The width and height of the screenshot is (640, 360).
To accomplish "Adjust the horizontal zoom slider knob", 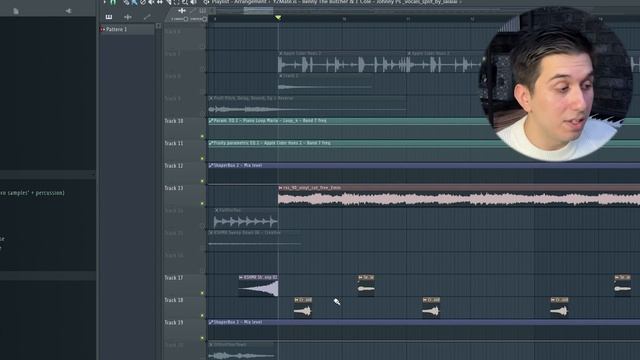I will coord(186,19).
